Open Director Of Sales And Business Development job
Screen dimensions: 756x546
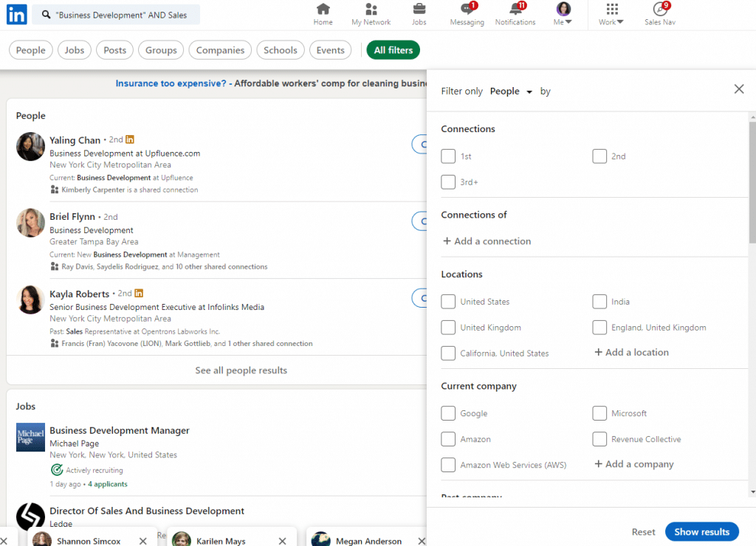(x=147, y=511)
